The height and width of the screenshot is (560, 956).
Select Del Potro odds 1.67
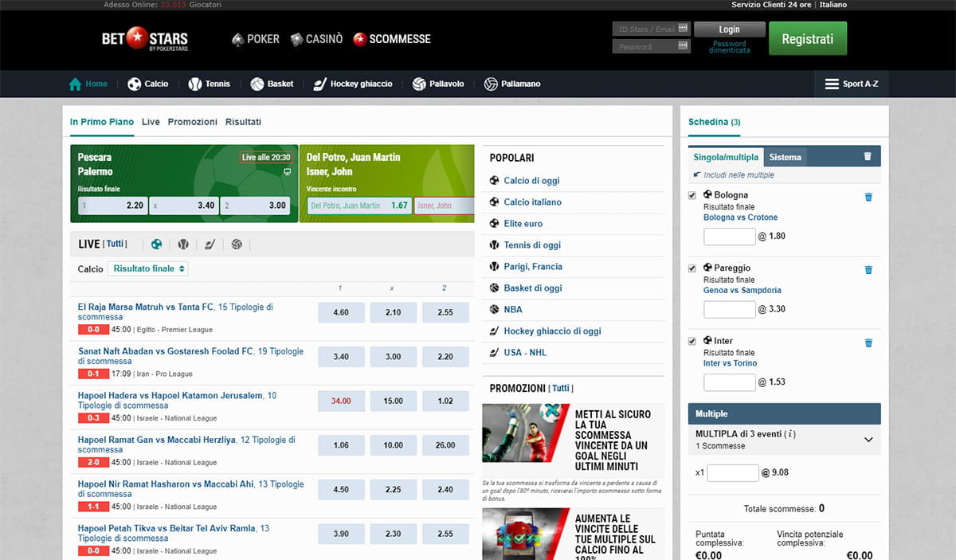(x=358, y=206)
